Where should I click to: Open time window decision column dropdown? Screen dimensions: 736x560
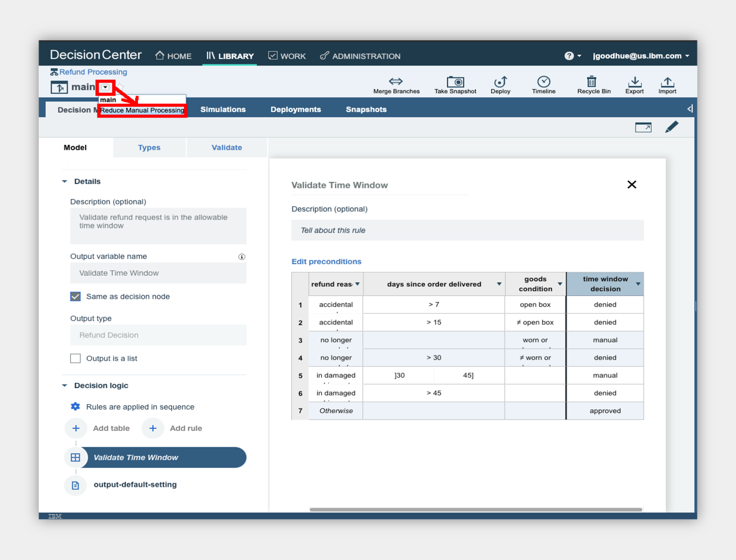(x=638, y=284)
